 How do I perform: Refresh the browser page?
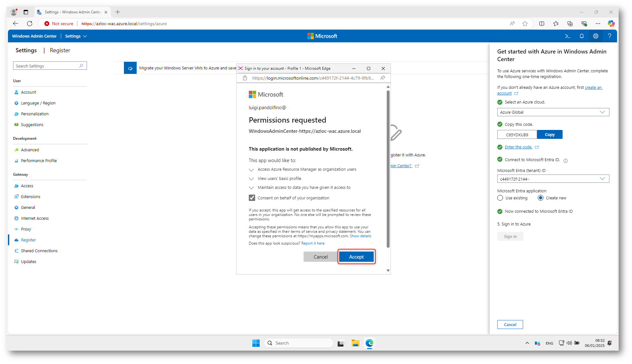pos(30,24)
